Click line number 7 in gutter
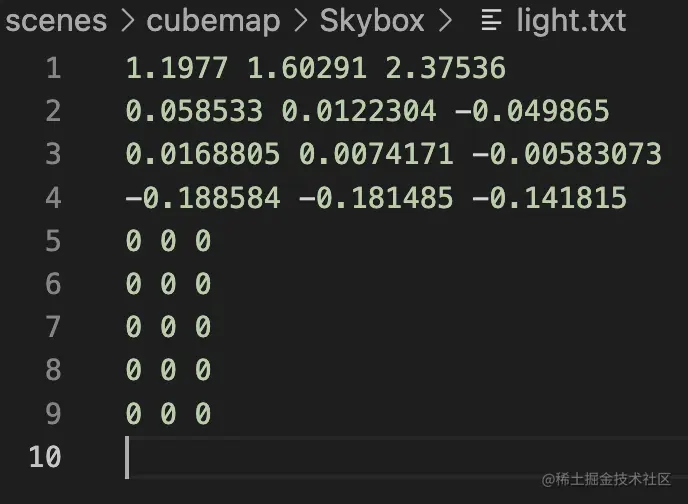The width and height of the screenshot is (688, 504). tap(54, 327)
